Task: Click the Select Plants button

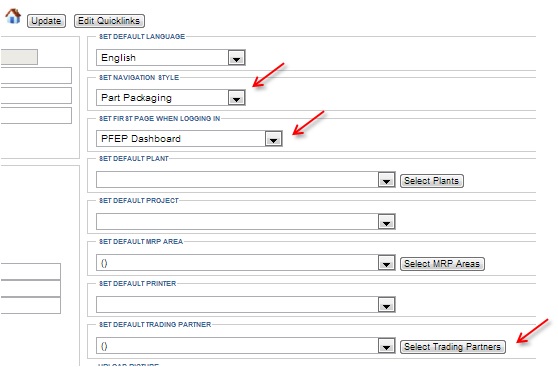Action: tap(432, 181)
